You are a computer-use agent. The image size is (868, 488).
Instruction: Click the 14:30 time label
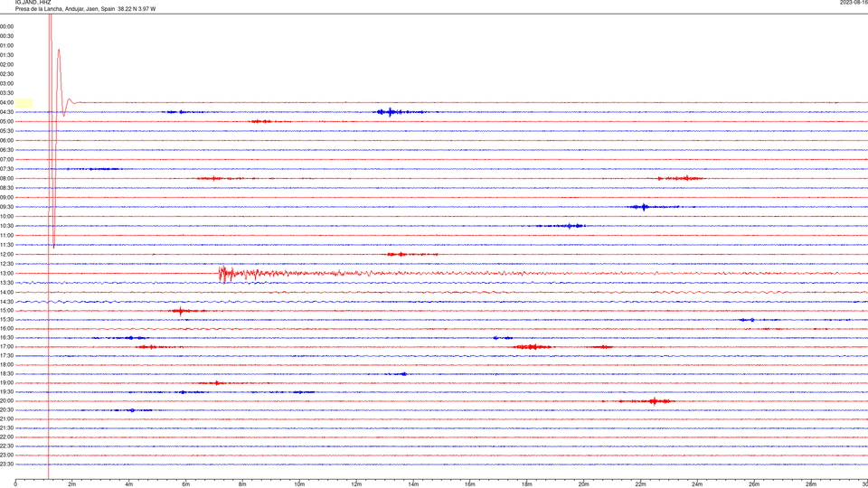tap(6, 302)
